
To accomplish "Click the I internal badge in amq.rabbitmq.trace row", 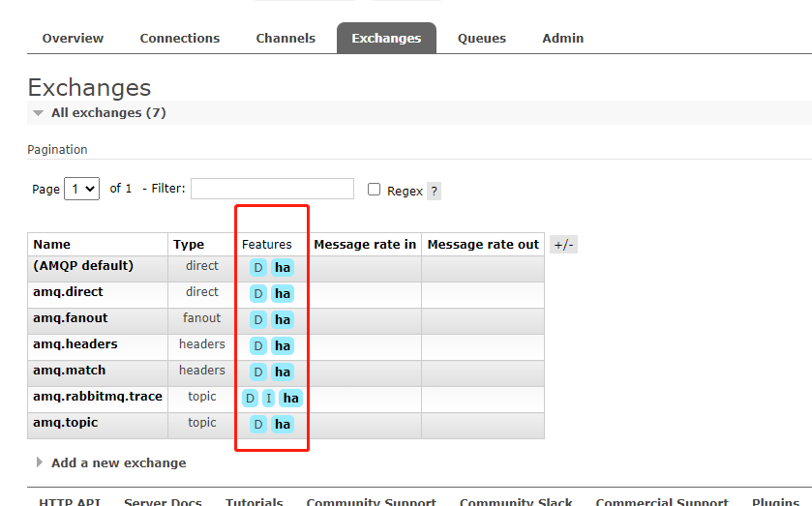I will tap(268, 398).
